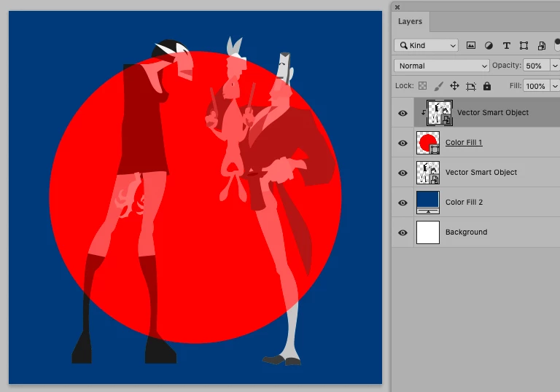Open the Kind filter dropdown
560x392 pixels.
pos(426,45)
